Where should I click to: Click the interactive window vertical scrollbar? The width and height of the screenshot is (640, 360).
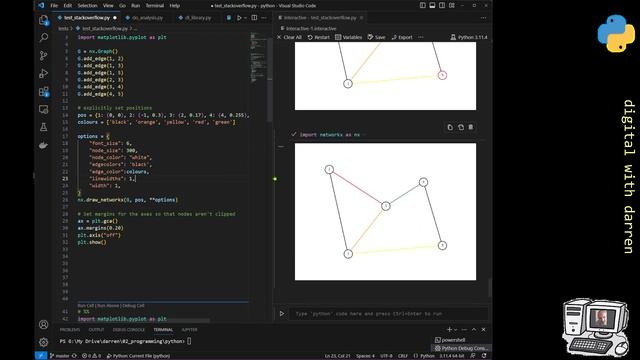[x=490, y=288]
